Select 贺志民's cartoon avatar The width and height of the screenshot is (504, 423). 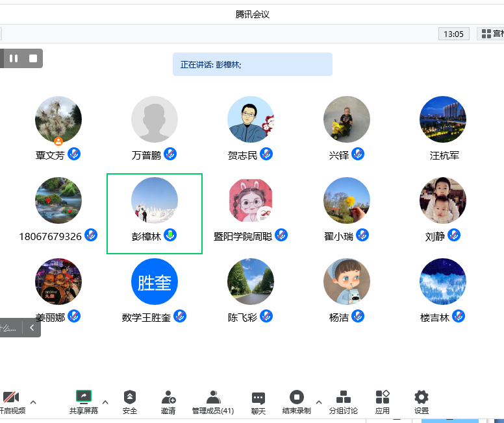pos(250,119)
